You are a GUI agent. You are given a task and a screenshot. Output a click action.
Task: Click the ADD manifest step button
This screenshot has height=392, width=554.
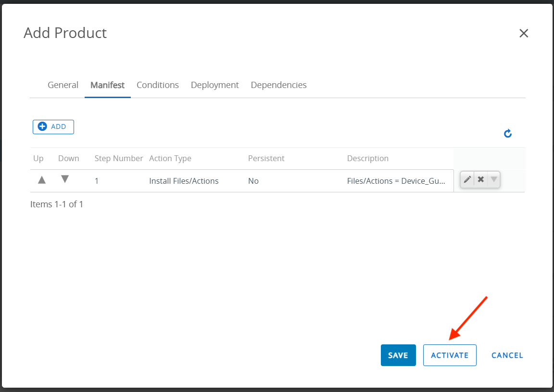coord(53,126)
